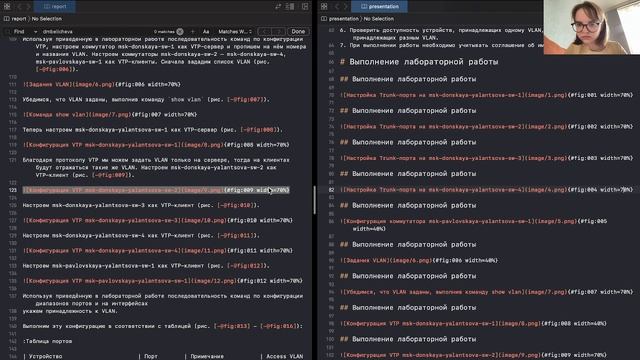Close find bar with Done button
Viewport: 640px width, 360px height.
pos(298,31)
